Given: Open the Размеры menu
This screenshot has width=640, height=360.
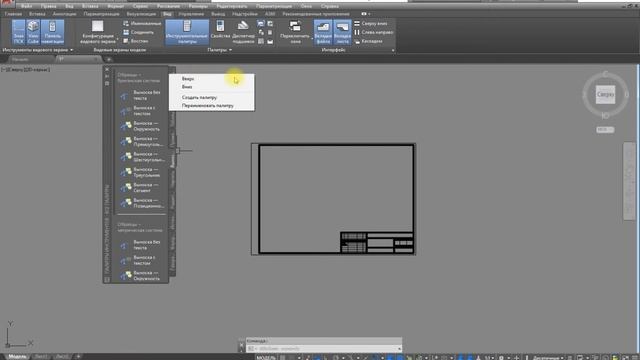Looking at the screenshot, I should (x=198, y=6).
